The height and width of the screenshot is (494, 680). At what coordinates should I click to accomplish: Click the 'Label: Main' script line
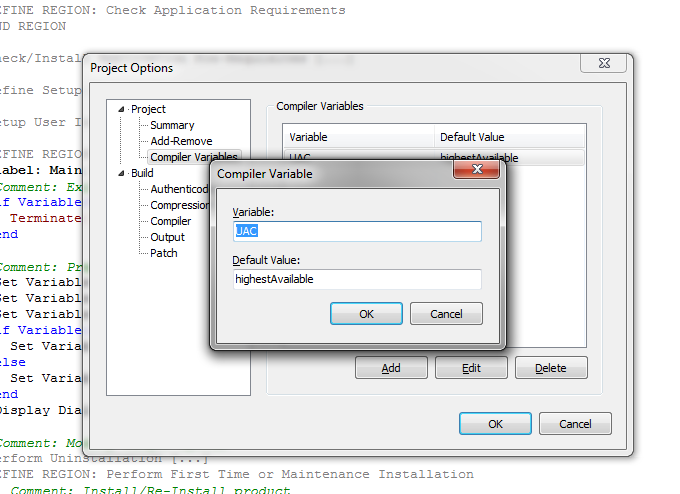(40, 170)
